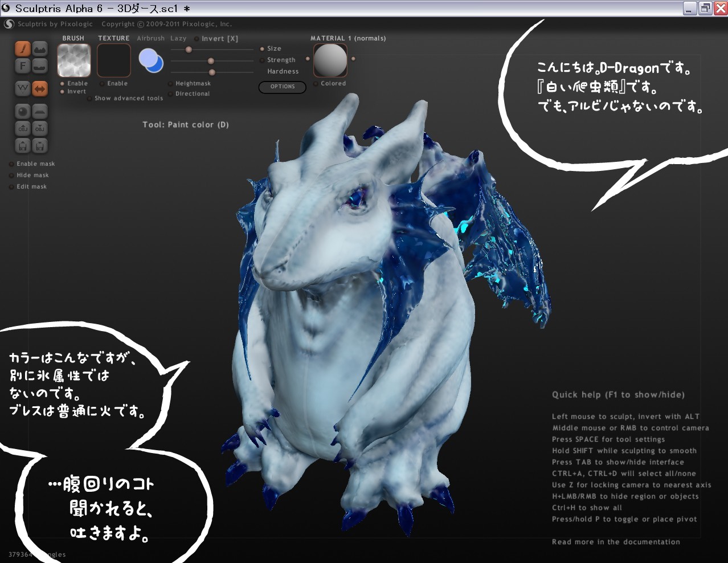This screenshot has width=728, height=563.
Task: Open the OPTIONS button
Action: [x=283, y=87]
